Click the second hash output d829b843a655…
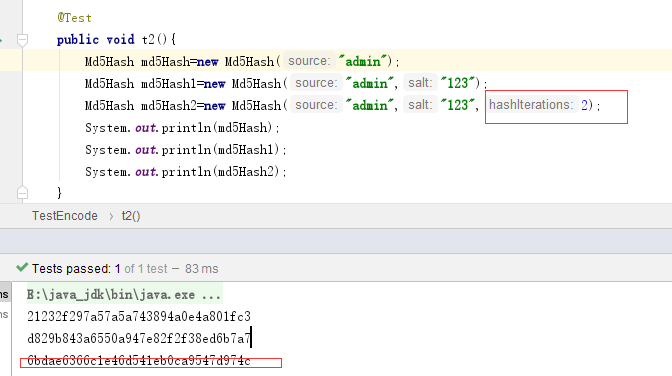This screenshot has height=376, width=672. (139, 339)
